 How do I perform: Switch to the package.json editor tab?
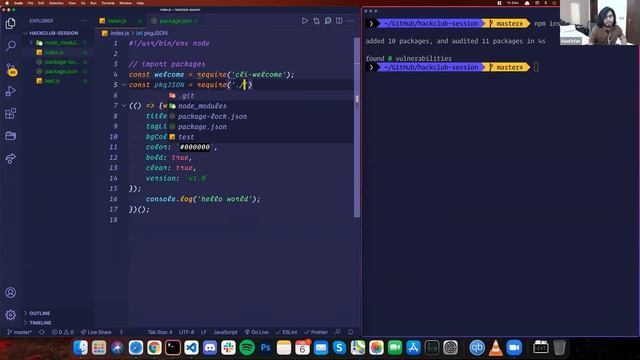(175, 21)
